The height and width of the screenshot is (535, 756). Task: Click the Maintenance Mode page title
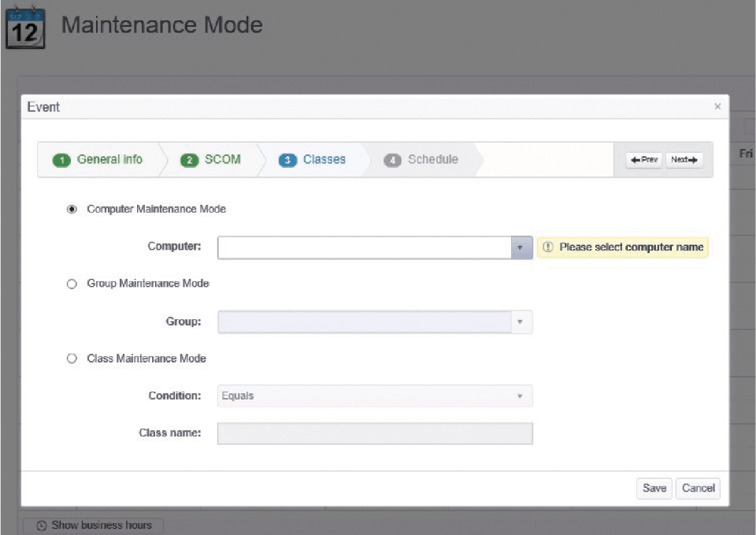[x=162, y=25]
